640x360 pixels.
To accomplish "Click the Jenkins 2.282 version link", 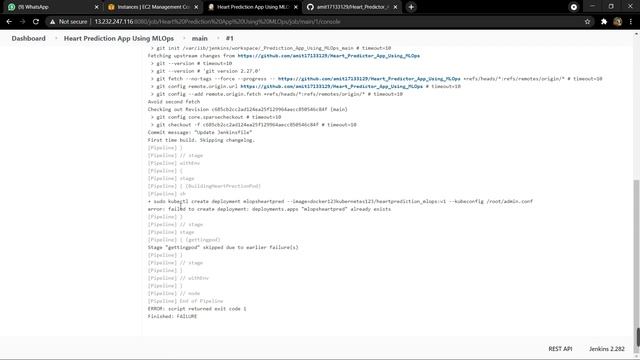I will pyautogui.click(x=607, y=349).
